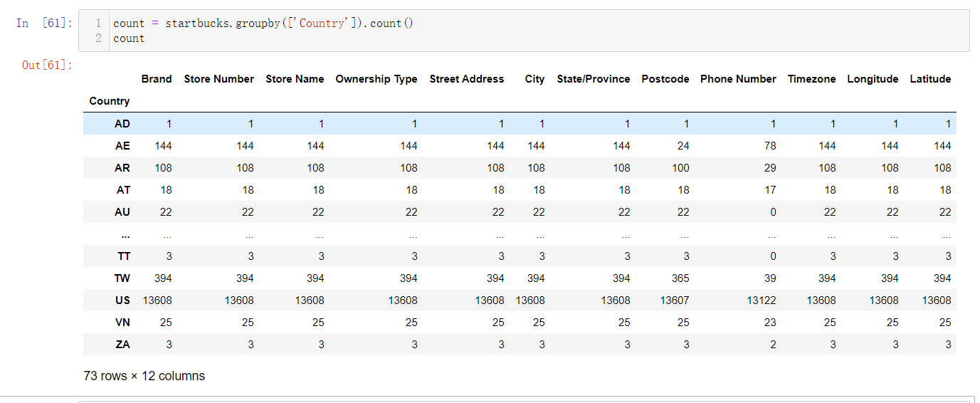Select the AE row label
Screen dimensions: 980x403
click(x=122, y=146)
